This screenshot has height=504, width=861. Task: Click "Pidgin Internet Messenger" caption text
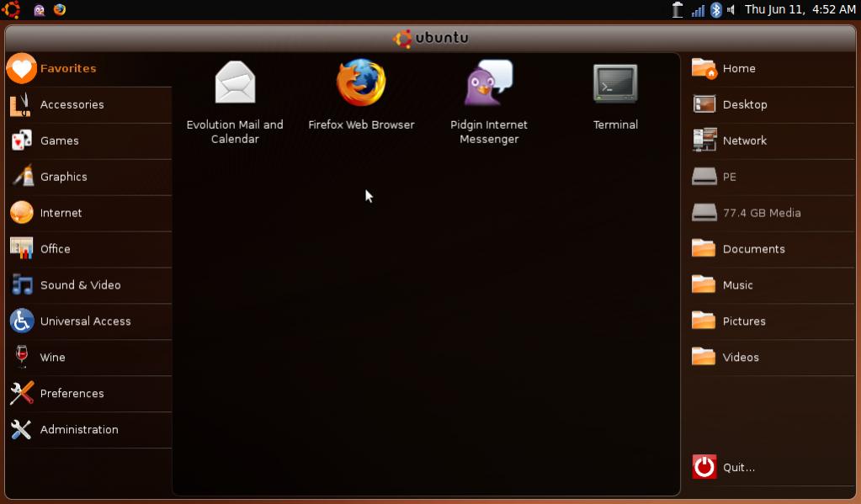click(489, 132)
